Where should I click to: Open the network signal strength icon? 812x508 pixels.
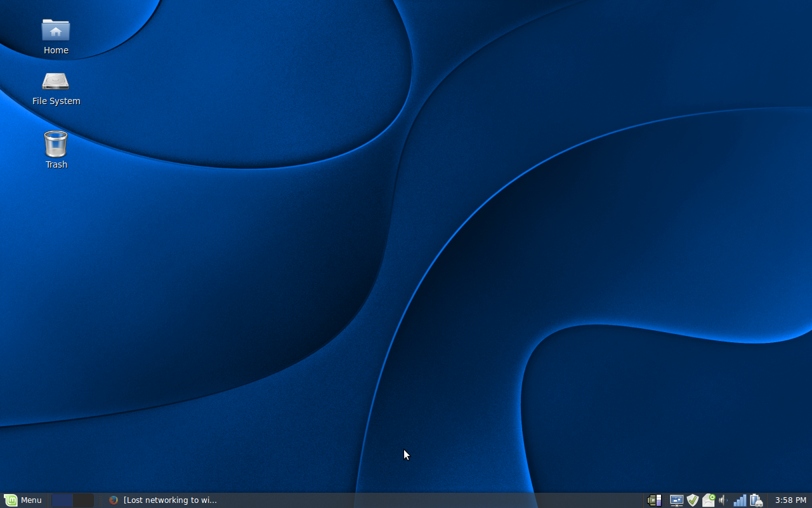[x=740, y=500]
